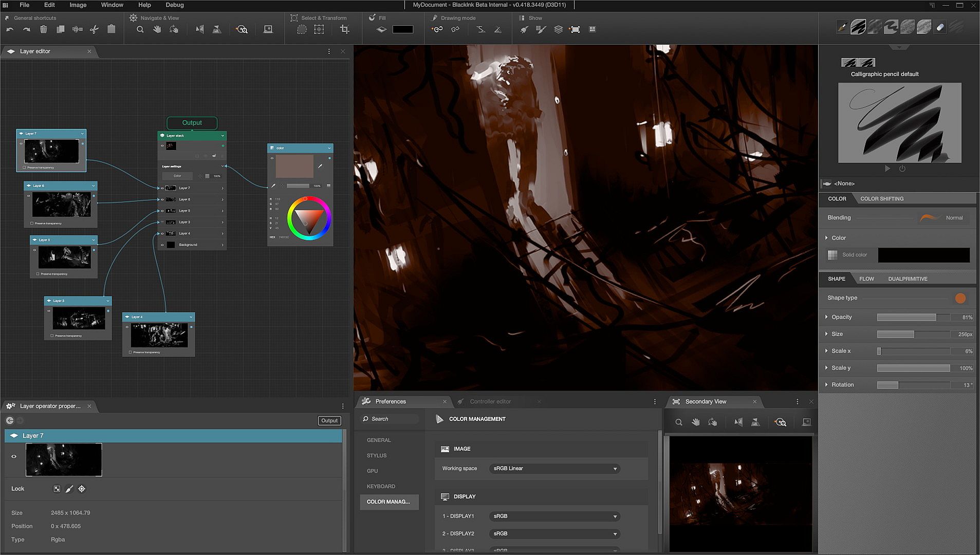Click the undo arrow in General shortcuts
Image resolution: width=980 pixels, height=555 pixels.
[x=10, y=30]
